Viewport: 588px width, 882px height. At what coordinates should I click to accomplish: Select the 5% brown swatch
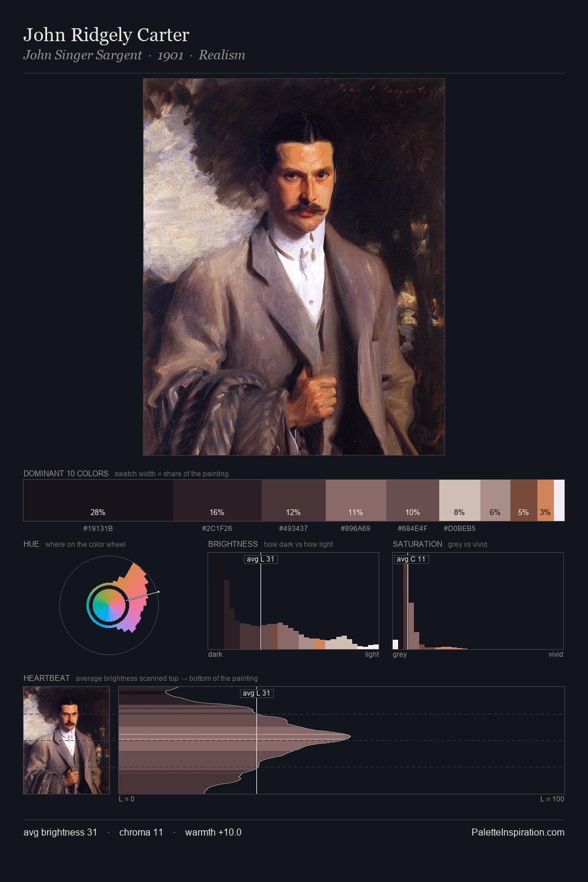[524, 500]
